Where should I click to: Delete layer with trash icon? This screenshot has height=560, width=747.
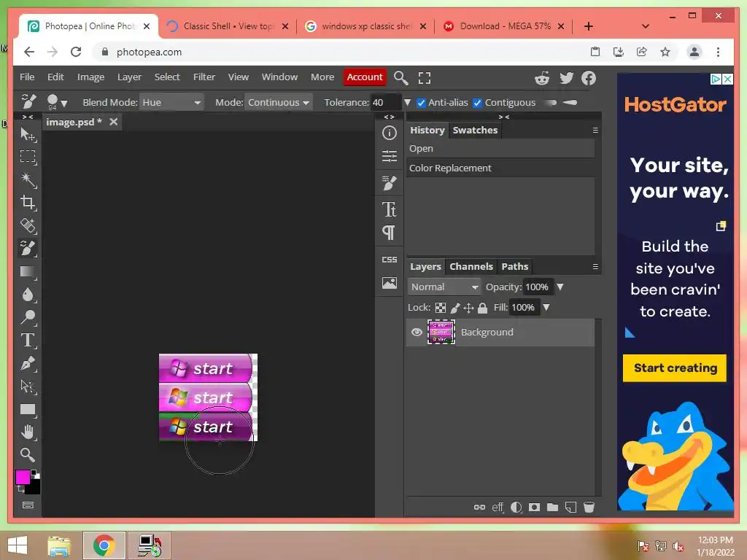[x=589, y=507]
